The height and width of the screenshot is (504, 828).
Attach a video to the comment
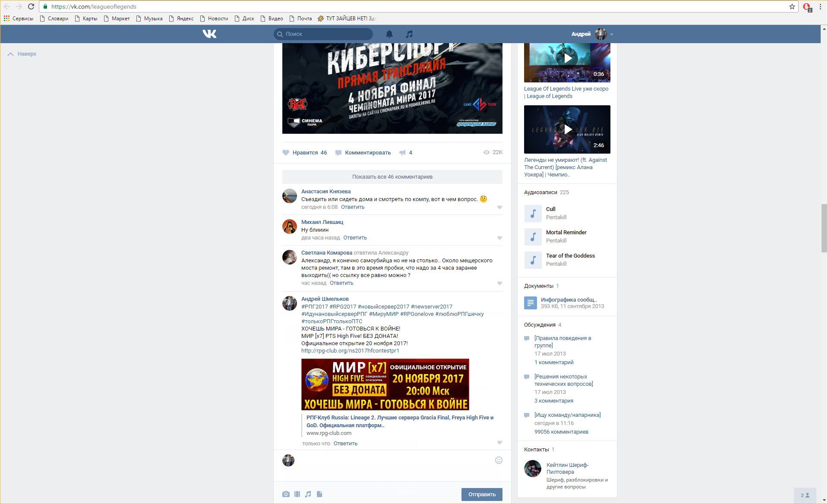297,494
